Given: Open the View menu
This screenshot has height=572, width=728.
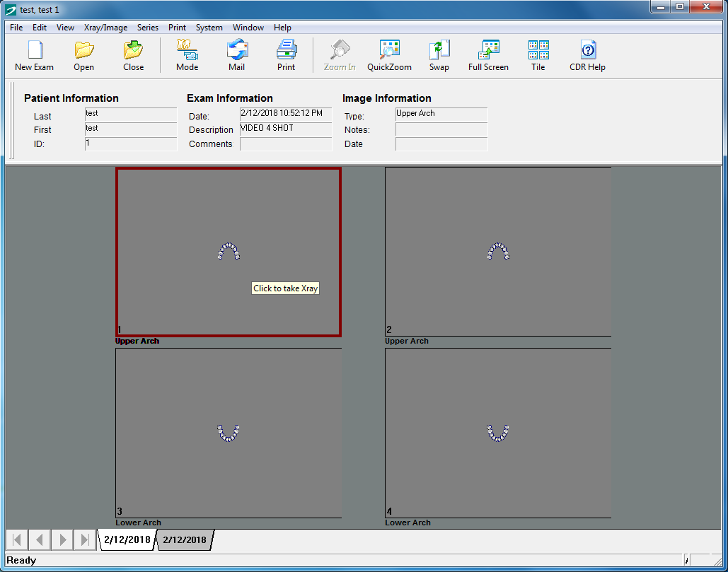Looking at the screenshot, I should [x=66, y=28].
